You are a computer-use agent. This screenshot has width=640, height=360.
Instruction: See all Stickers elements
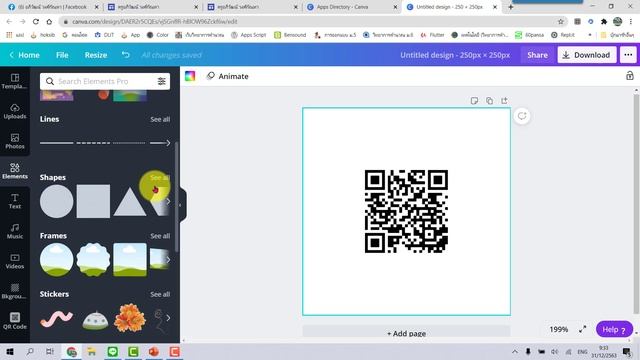tap(160, 294)
